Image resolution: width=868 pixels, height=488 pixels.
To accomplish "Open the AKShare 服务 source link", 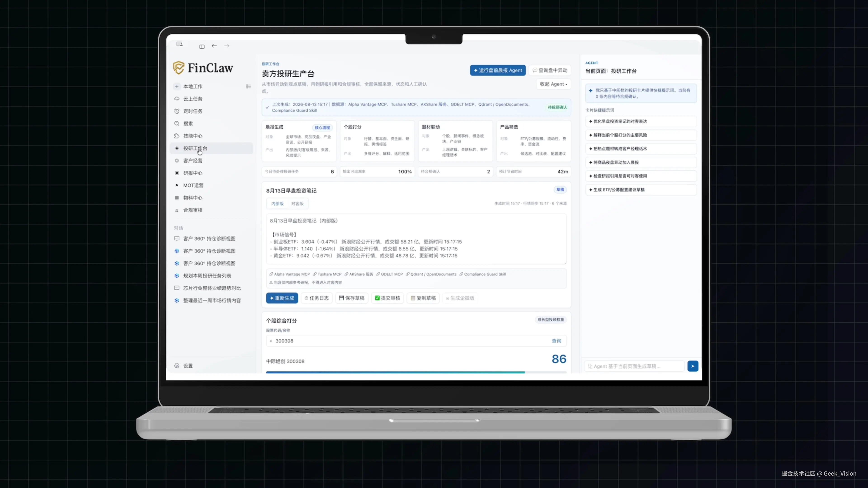I will (359, 274).
